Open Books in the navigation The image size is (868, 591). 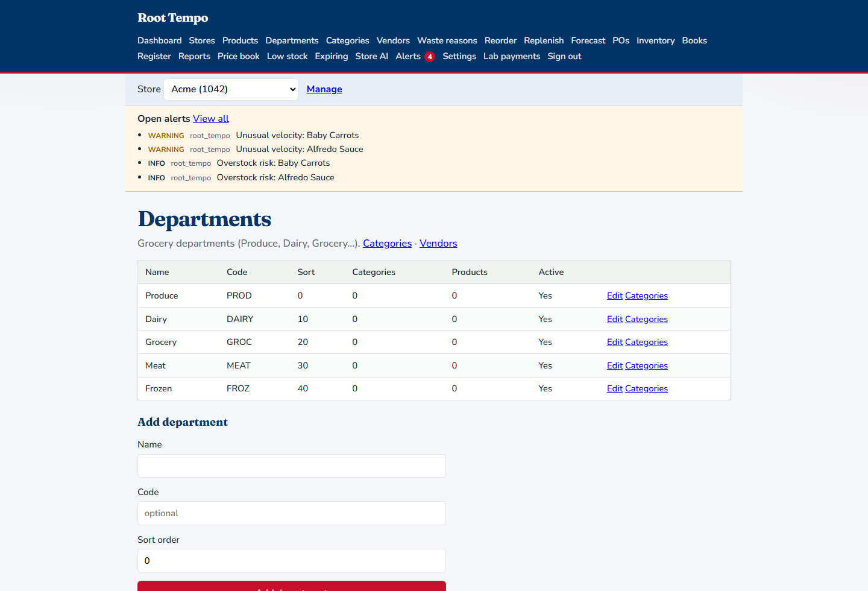click(694, 40)
